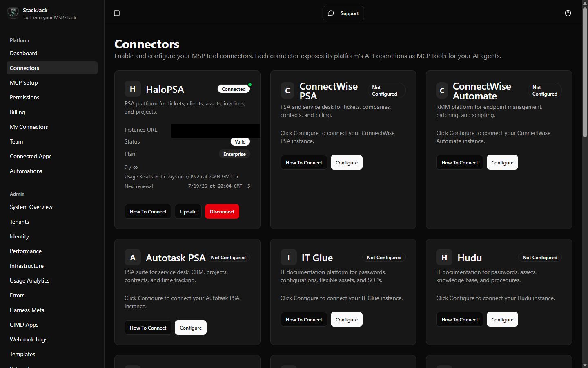Open the help question mark icon
588x368 pixels.
pyautogui.click(x=568, y=13)
